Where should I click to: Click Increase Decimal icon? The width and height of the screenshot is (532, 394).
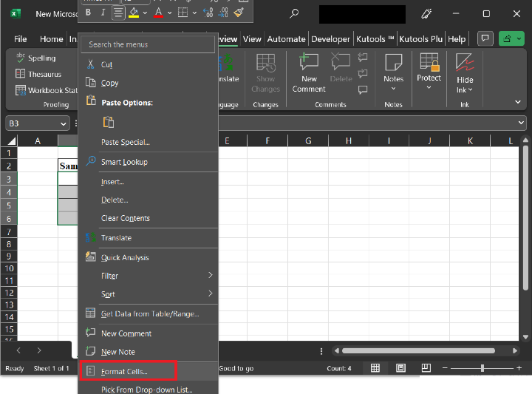tap(208, 13)
